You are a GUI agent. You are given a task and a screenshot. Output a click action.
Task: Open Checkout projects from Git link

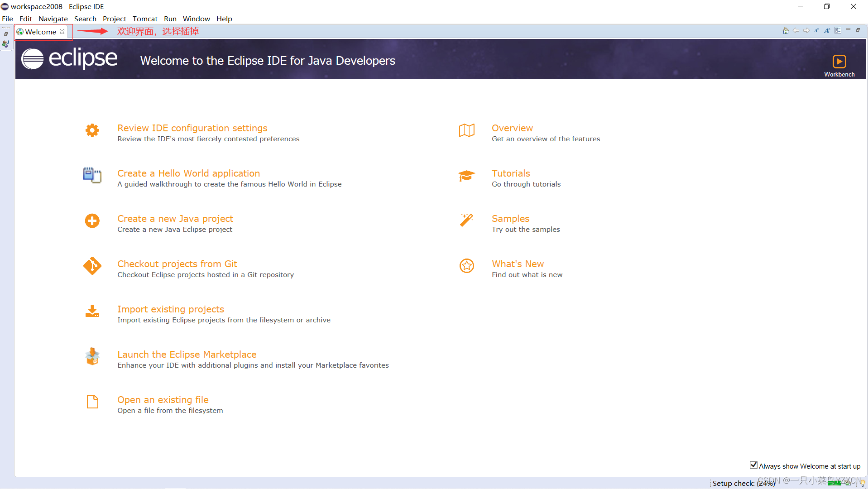point(177,264)
